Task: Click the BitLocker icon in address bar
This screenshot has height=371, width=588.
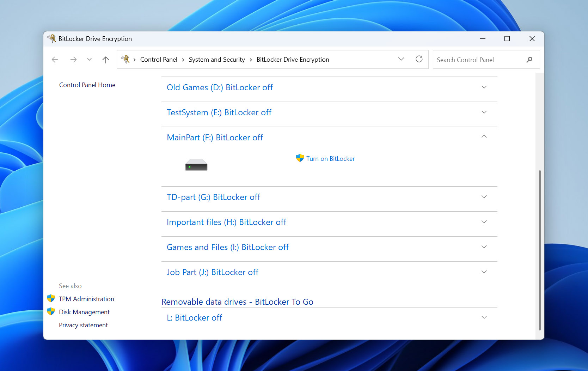Action: click(x=125, y=59)
